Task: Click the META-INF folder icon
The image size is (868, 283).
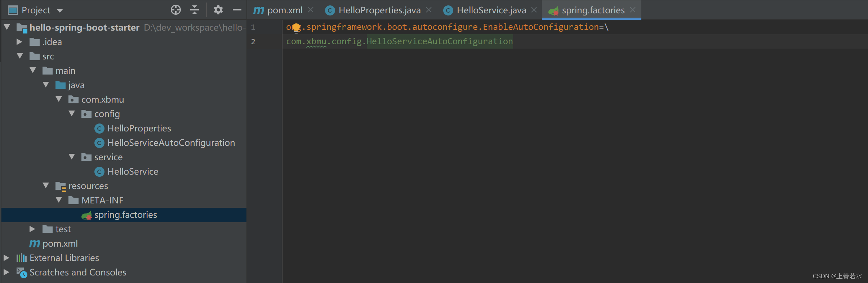Action: (x=74, y=200)
